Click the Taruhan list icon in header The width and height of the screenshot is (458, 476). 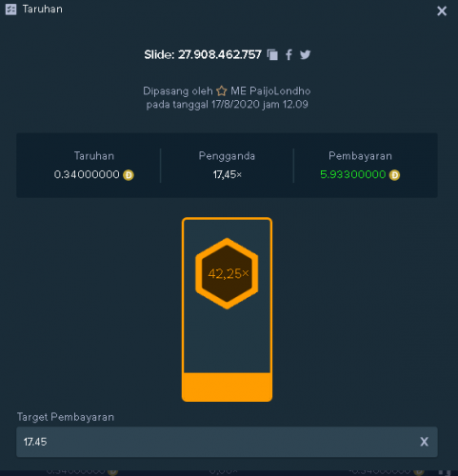click(10, 10)
